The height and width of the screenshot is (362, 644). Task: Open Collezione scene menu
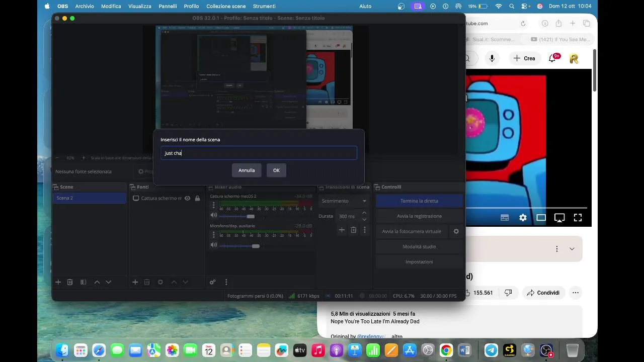point(226,6)
